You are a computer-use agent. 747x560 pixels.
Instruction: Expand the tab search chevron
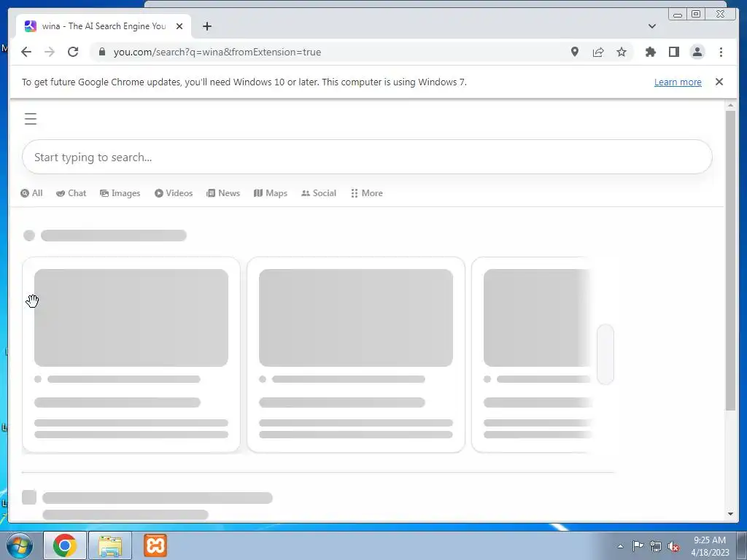[651, 26]
